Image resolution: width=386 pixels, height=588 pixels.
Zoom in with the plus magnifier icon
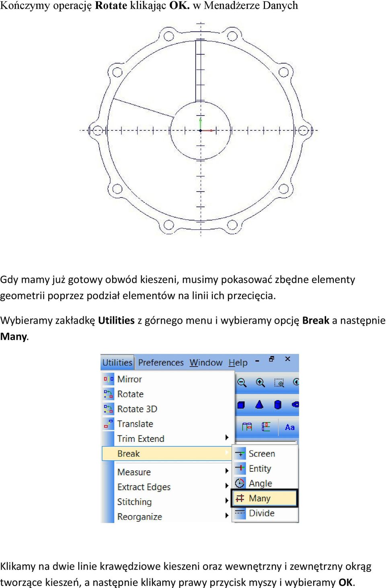point(260,382)
